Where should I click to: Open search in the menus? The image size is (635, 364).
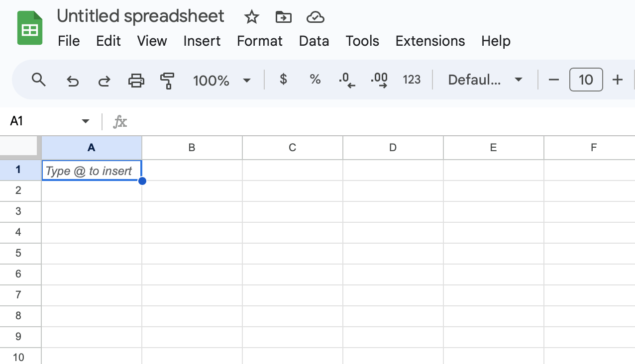tap(39, 80)
